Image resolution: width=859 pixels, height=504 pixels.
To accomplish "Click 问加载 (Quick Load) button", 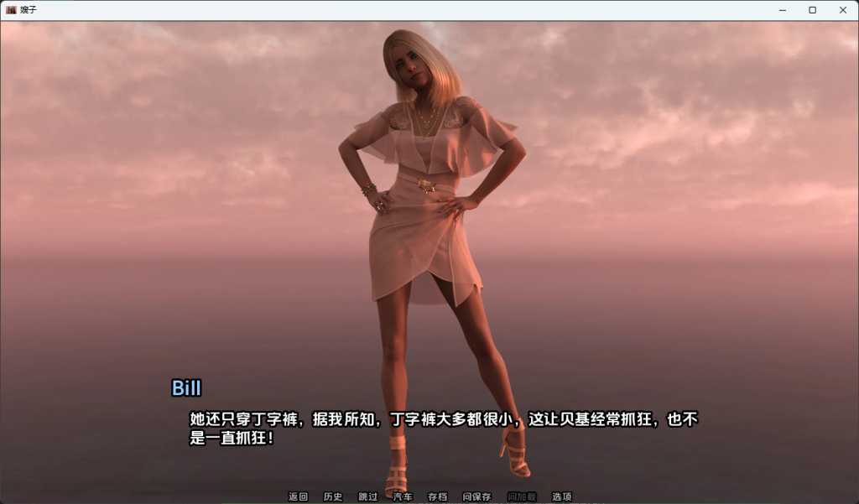I will [x=522, y=496].
